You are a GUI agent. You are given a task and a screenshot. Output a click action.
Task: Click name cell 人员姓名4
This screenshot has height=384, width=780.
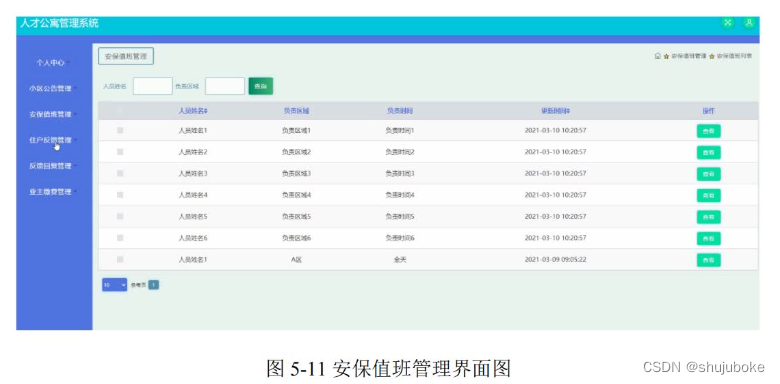point(193,195)
